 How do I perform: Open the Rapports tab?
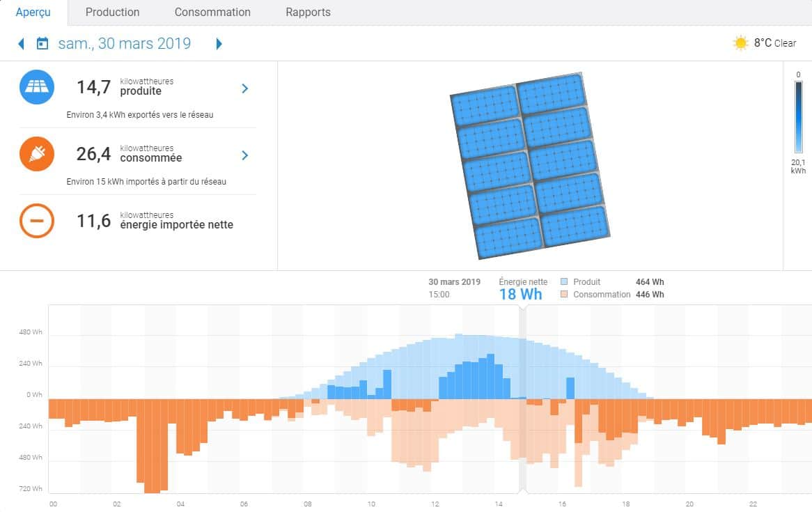[308, 13]
